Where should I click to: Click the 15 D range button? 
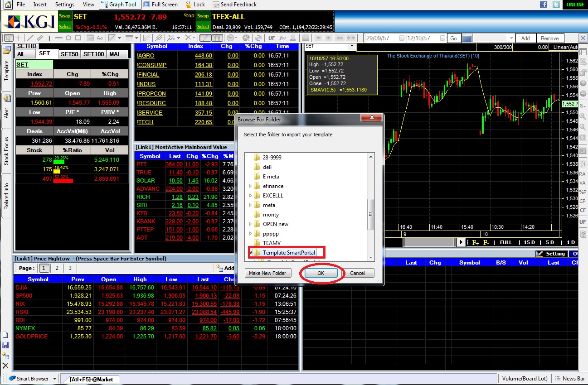pyautogui.click(x=529, y=243)
